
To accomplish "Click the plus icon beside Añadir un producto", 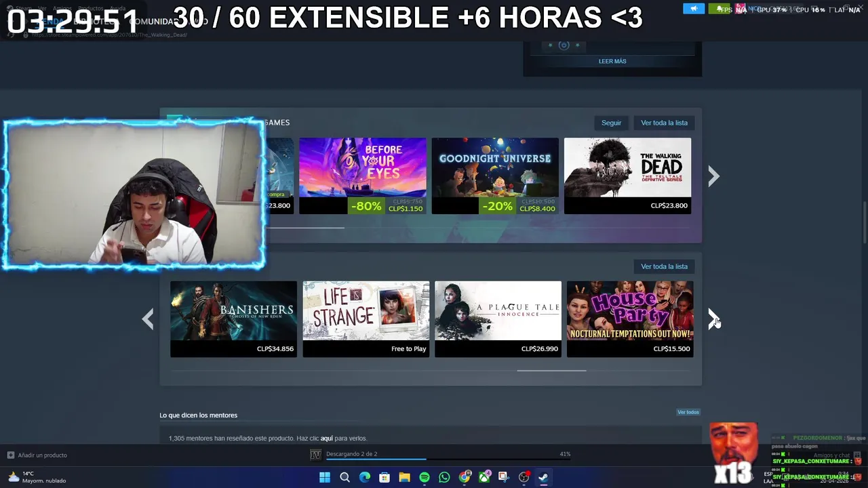I will (x=10, y=455).
